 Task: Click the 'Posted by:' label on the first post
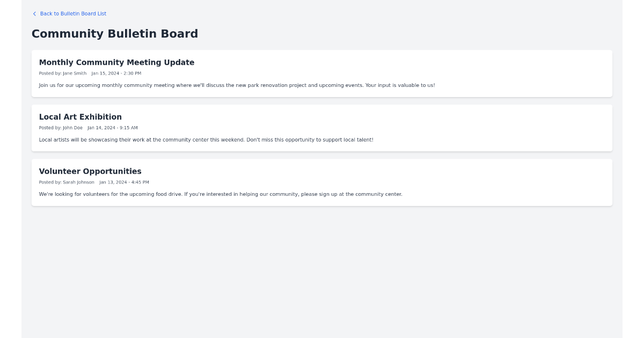pyautogui.click(x=50, y=73)
